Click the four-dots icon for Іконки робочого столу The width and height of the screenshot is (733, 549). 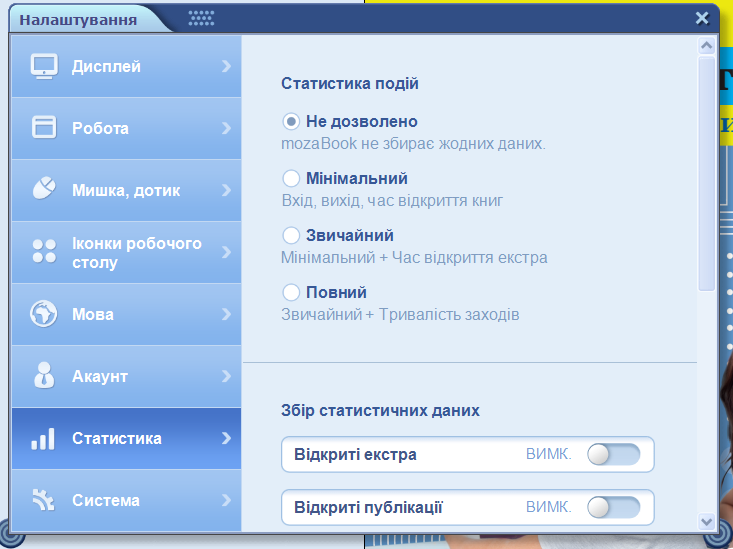tap(44, 251)
